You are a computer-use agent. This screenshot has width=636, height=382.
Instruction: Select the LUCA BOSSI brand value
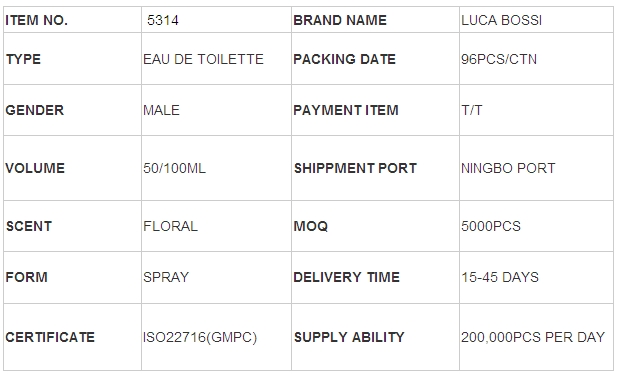click(x=501, y=20)
